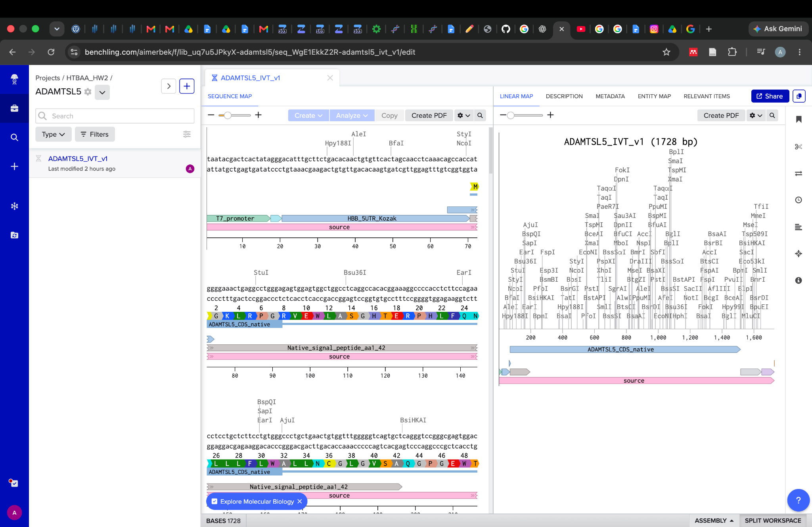Viewport: 812px width, 527px height.
Task: Zoom out linear map with minus icon
Action: [503, 115]
